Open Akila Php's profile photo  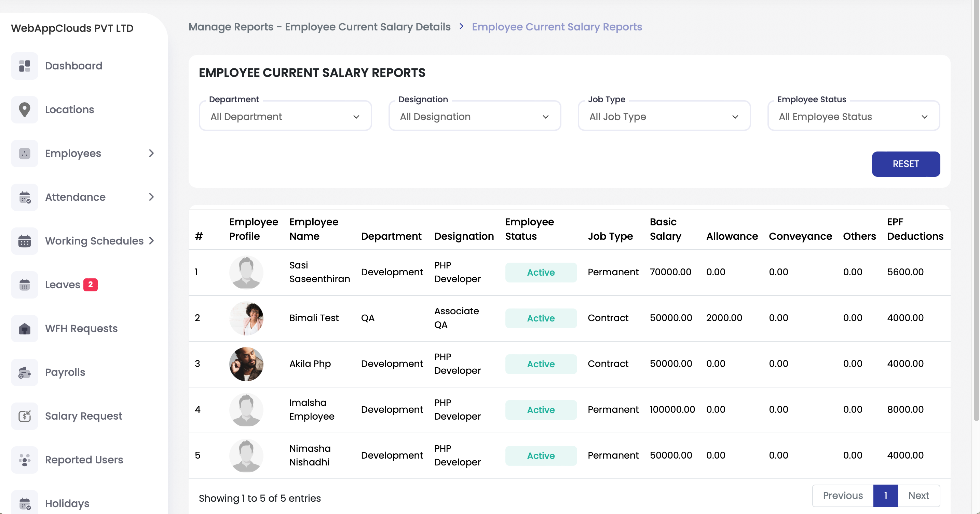(246, 364)
